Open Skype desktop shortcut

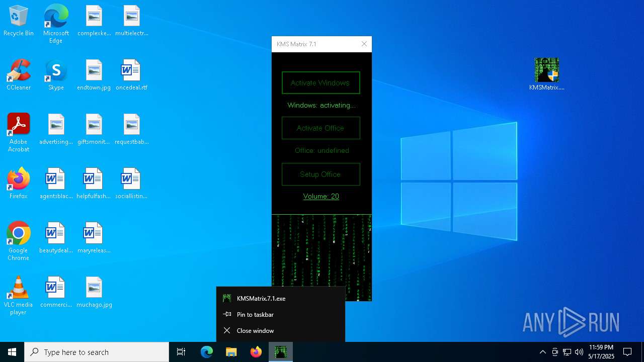(56, 75)
